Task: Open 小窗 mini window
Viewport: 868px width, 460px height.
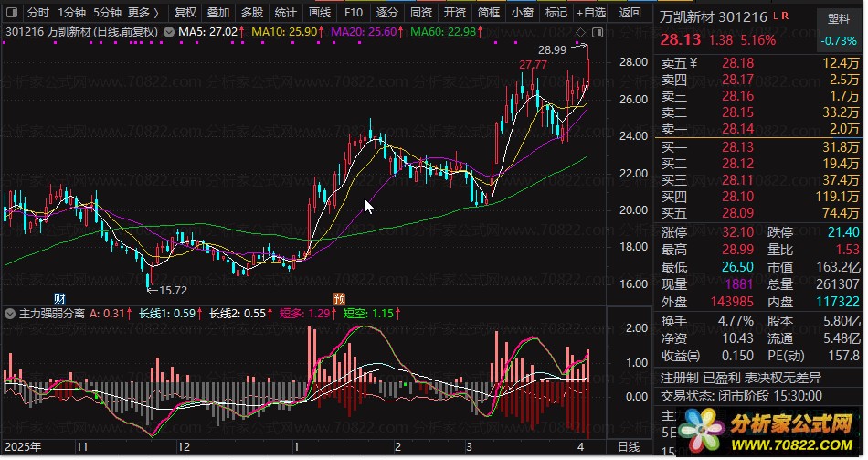Action: coord(522,12)
